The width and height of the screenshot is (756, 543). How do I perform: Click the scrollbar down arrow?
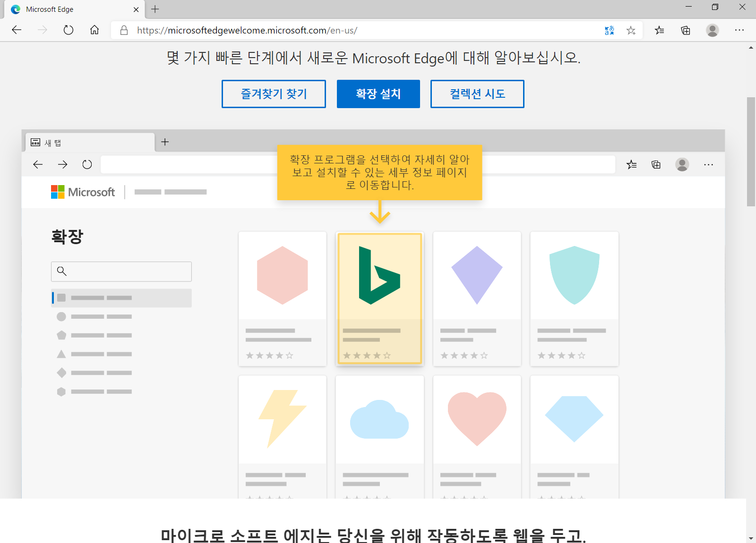pyautogui.click(x=751, y=538)
